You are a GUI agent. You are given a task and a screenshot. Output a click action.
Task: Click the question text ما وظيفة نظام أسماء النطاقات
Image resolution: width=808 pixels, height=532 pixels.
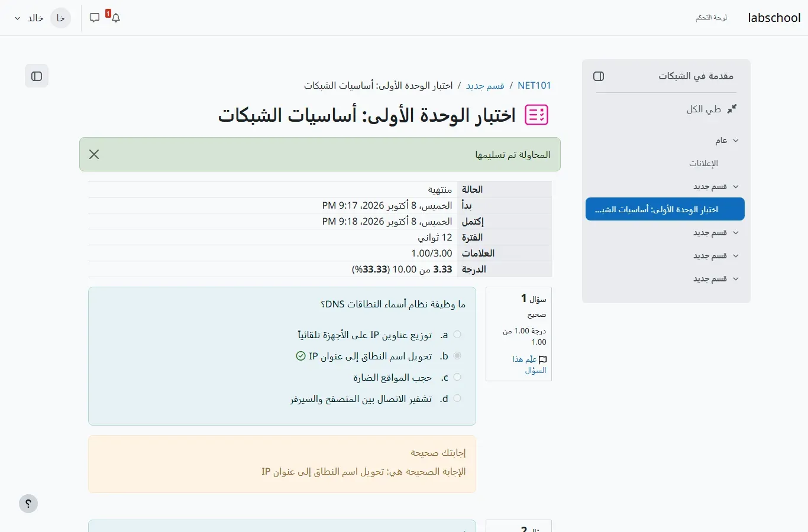click(x=393, y=304)
